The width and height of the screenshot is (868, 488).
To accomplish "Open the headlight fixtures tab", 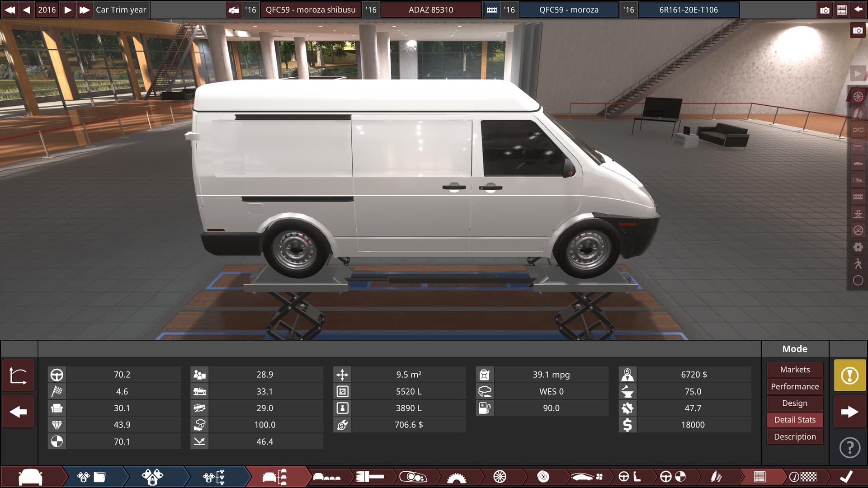I will (x=413, y=477).
